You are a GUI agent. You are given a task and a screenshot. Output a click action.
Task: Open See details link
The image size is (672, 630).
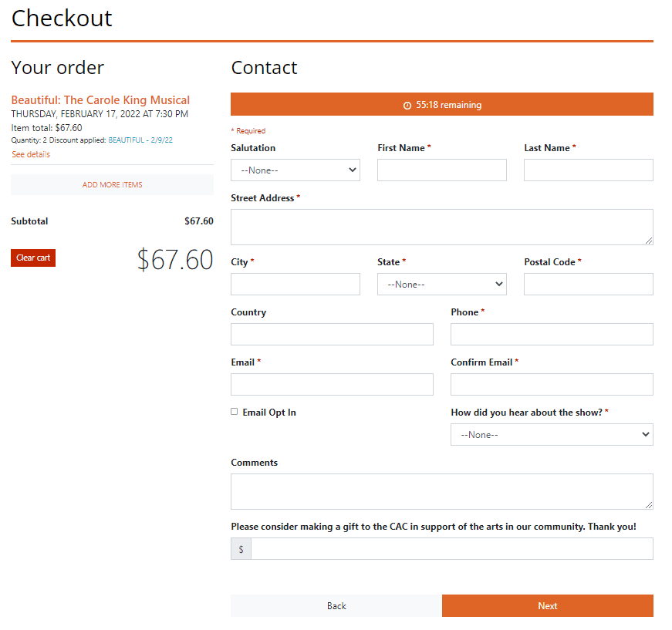tap(31, 154)
